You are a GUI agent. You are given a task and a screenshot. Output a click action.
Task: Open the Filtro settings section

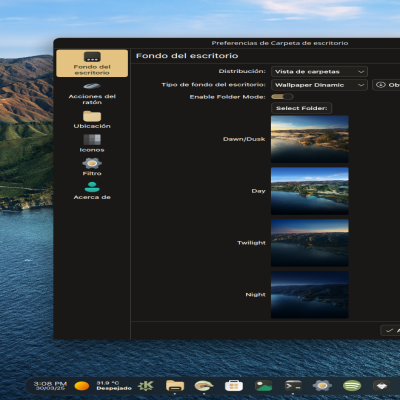pos(92,167)
